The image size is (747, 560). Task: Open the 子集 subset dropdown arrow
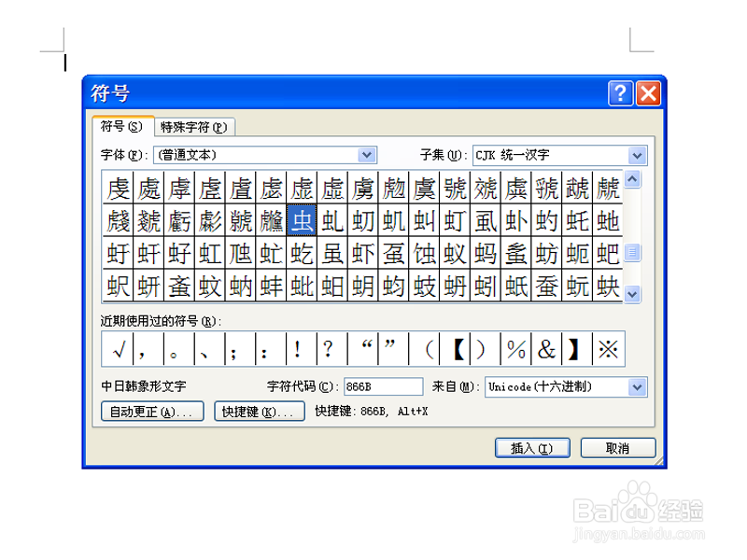pos(638,155)
